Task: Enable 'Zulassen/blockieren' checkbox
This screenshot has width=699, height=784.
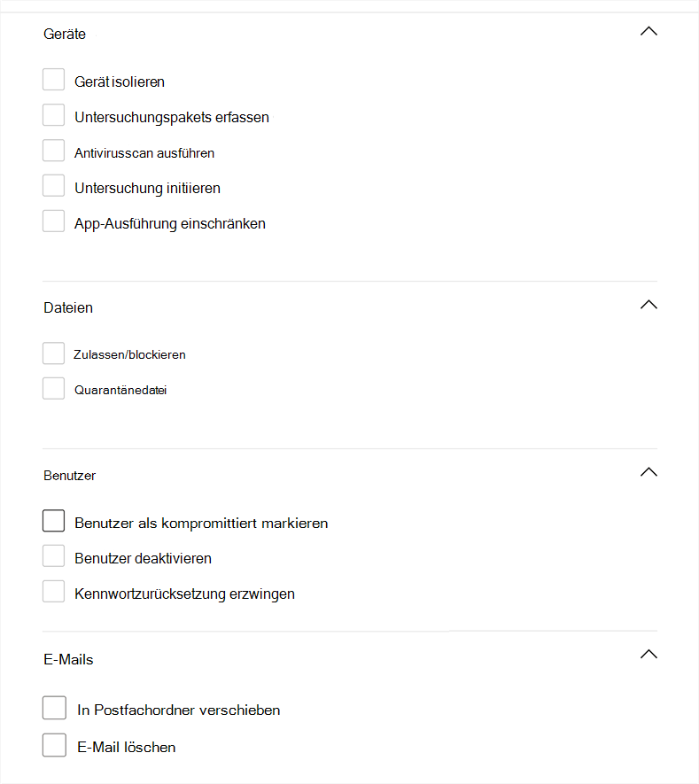Action: pyautogui.click(x=54, y=353)
